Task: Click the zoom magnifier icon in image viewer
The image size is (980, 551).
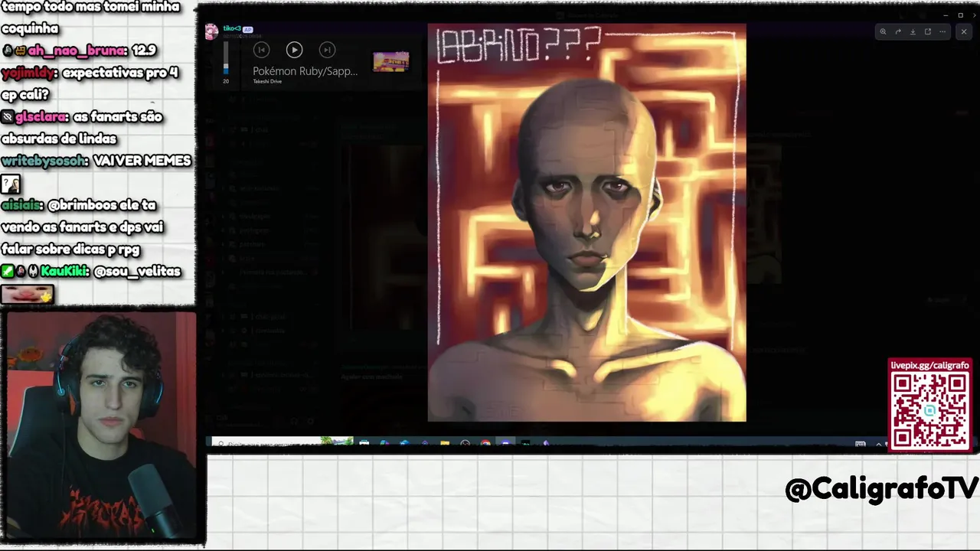Action: pos(883,31)
